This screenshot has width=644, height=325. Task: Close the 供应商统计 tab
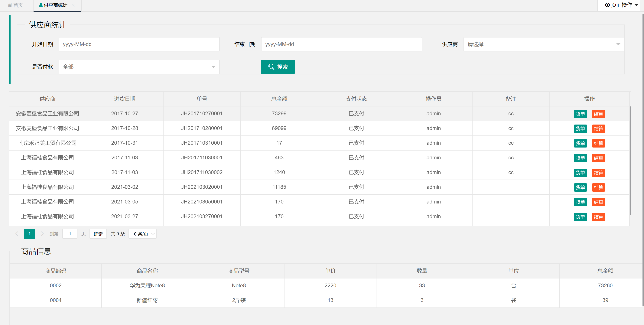(73, 5)
